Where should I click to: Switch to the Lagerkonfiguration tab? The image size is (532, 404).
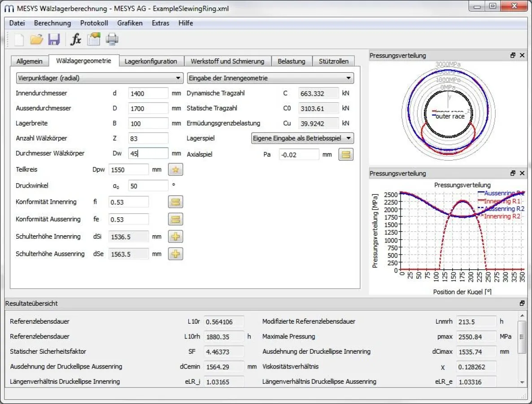pyautogui.click(x=151, y=61)
